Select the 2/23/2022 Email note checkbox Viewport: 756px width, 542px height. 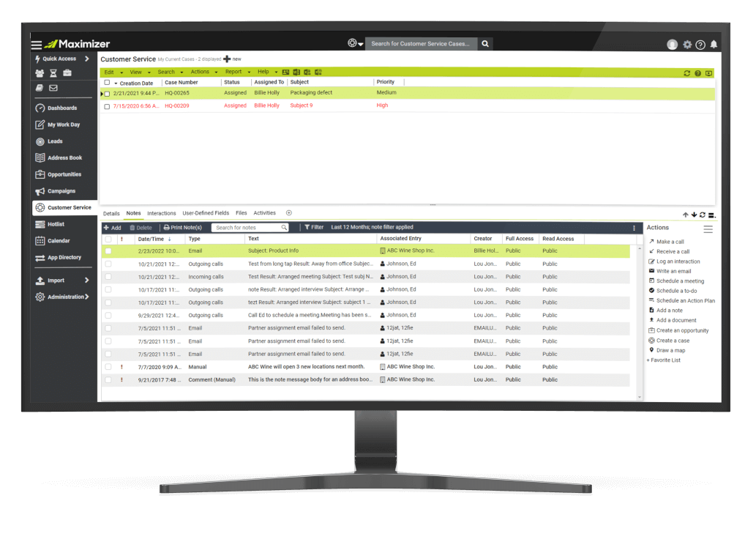(x=108, y=251)
